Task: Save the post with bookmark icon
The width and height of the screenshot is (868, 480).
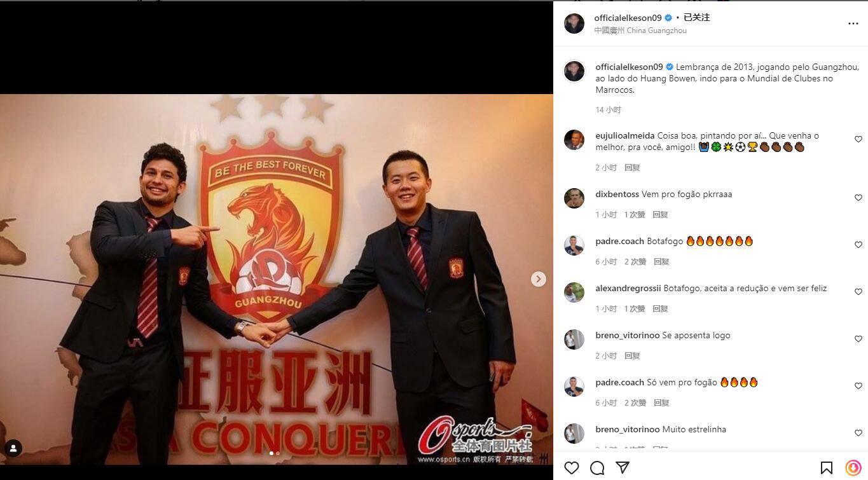Action: click(x=827, y=468)
